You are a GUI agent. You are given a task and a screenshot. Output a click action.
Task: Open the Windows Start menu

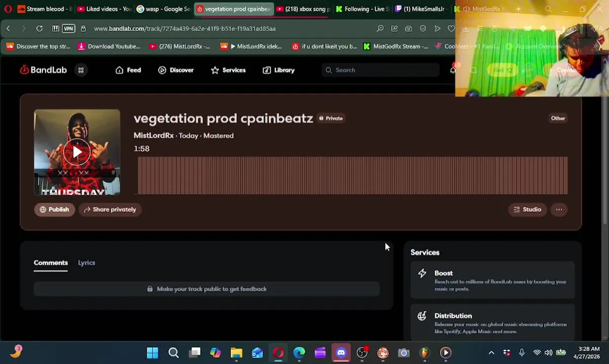pos(152,352)
